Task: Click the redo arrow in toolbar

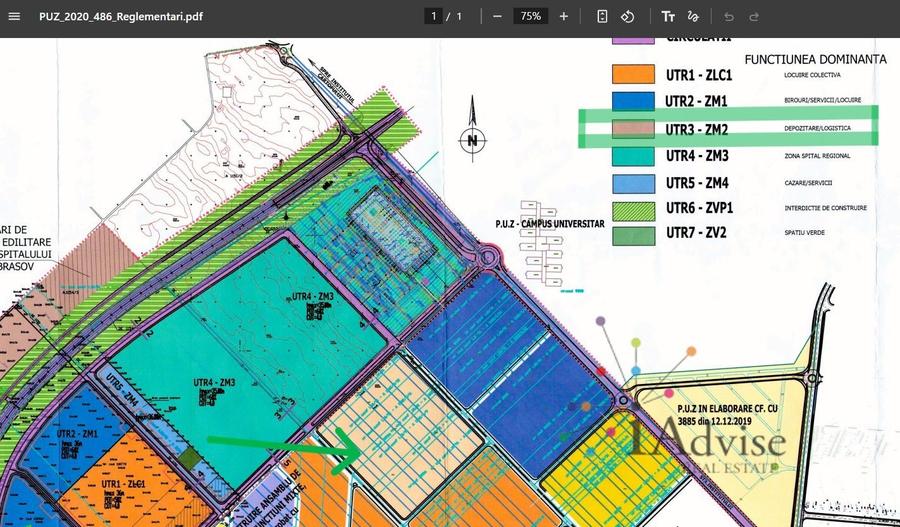Action: coord(754,17)
